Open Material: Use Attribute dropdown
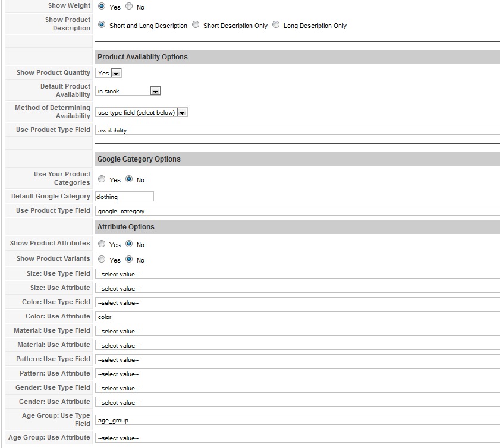500x448 pixels. click(x=297, y=345)
